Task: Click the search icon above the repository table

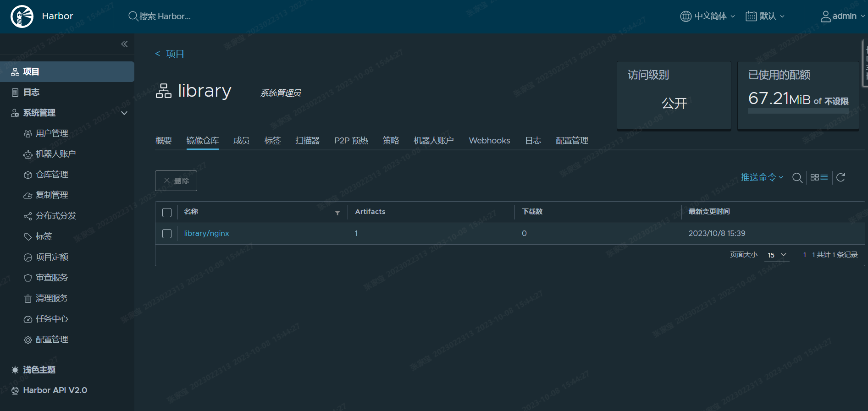Action: (x=797, y=178)
